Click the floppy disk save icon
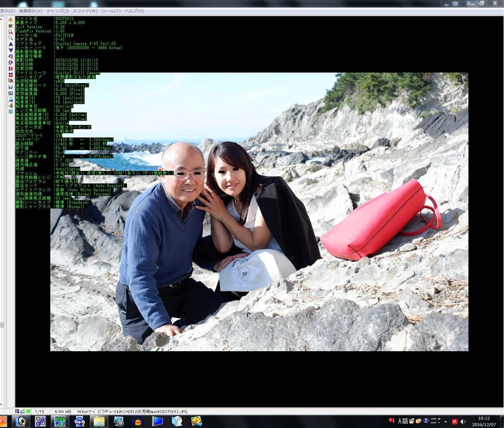 pos(10,87)
